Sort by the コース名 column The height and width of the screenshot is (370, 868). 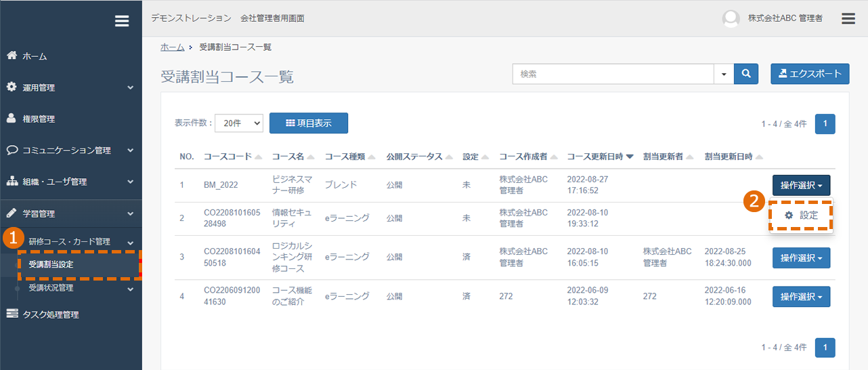[x=293, y=157]
